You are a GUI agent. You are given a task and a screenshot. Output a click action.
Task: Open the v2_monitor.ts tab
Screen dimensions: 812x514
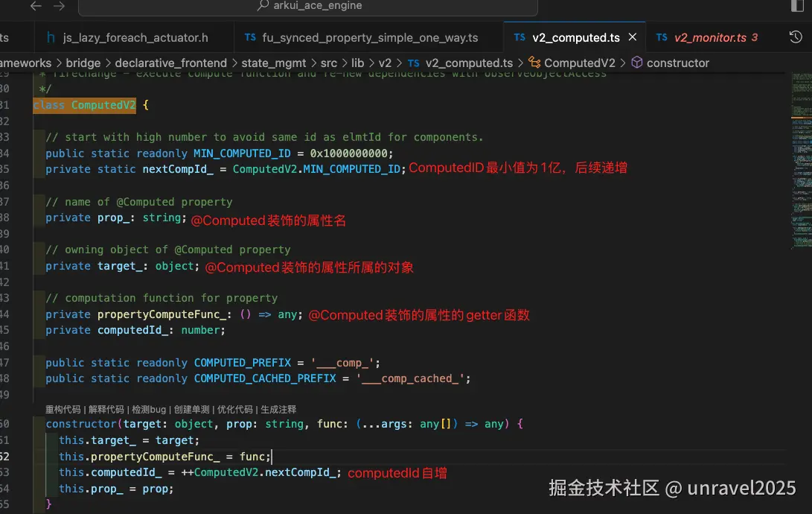coord(710,38)
